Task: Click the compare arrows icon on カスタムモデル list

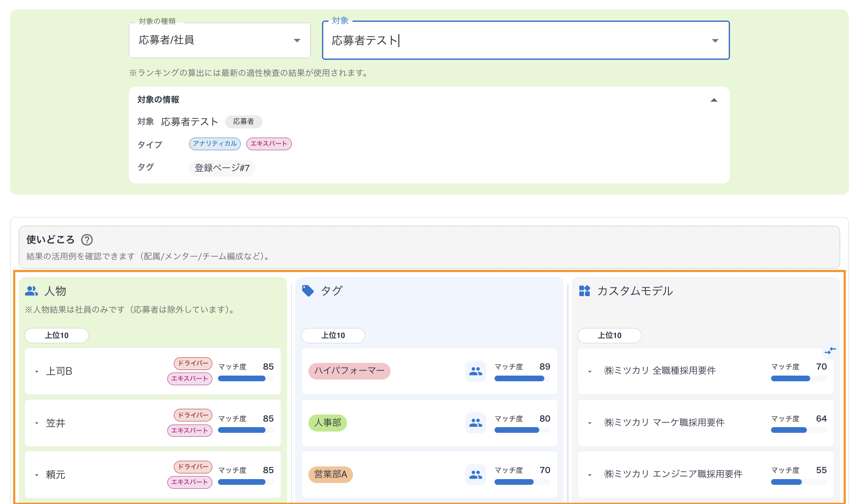Action: pos(830,350)
